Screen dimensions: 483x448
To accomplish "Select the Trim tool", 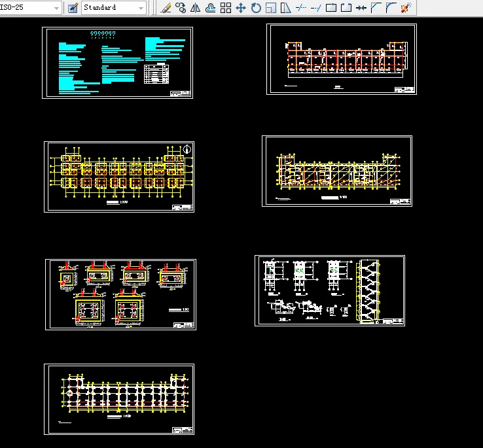I will (300, 8).
